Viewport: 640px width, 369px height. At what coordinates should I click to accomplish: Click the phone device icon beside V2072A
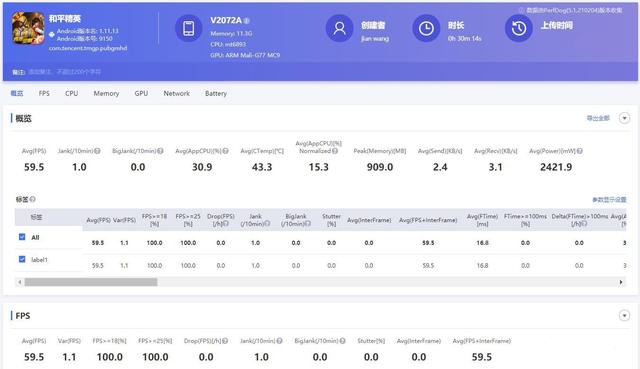[x=189, y=28]
